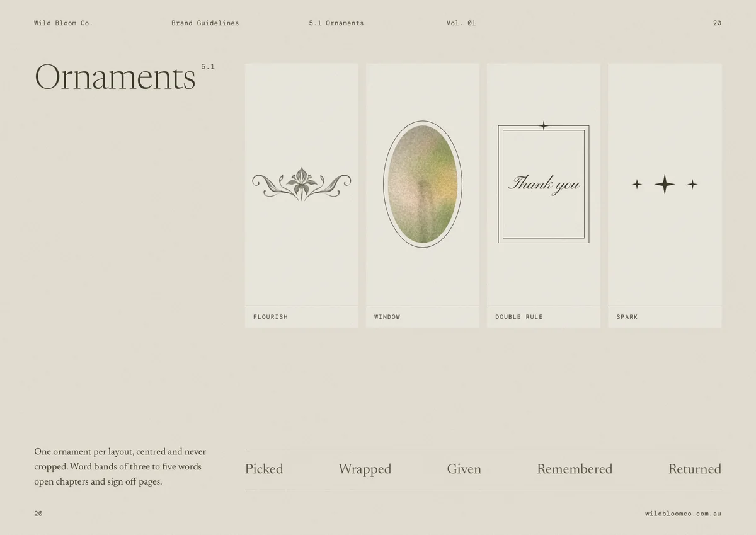Click the word 'Picked' in the band
The width and height of the screenshot is (756, 535).
264,469
